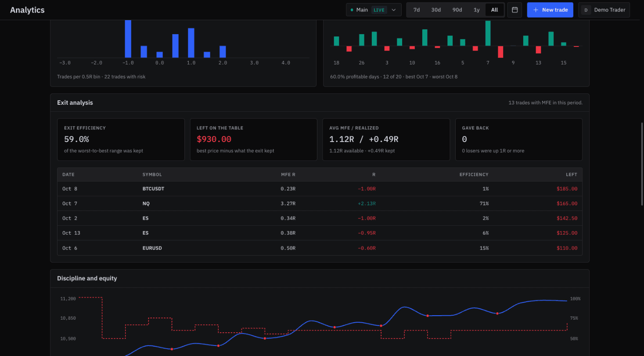Click the Oct 2 date cell
This screenshot has height=356, width=644.
click(70, 218)
